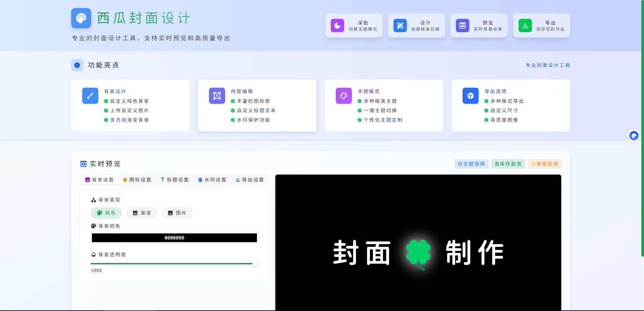This screenshot has width=644, height=311.
Task: Click the 重置配置 button
Action: point(545,164)
